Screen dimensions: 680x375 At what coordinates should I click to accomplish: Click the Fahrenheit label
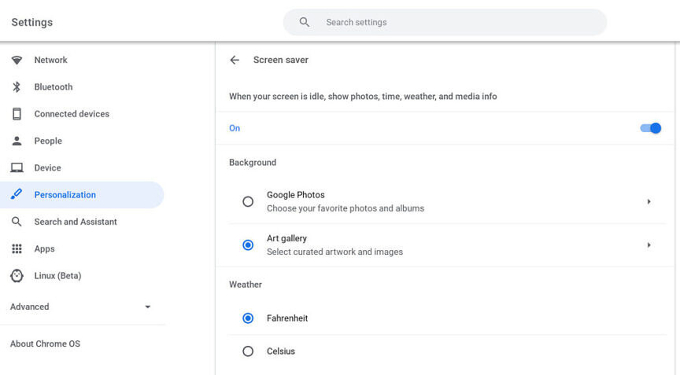pos(287,318)
